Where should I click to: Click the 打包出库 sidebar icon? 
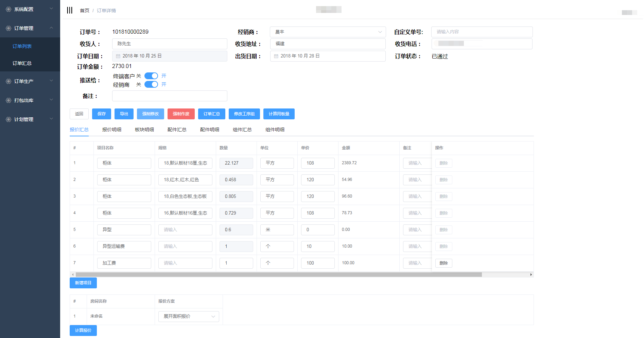coord(8,100)
